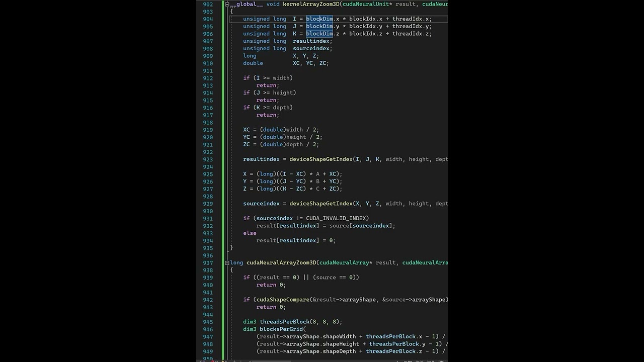Click the kernelArrayZoom3D function name
This screenshot has width=644, height=362.
pos(311,4)
